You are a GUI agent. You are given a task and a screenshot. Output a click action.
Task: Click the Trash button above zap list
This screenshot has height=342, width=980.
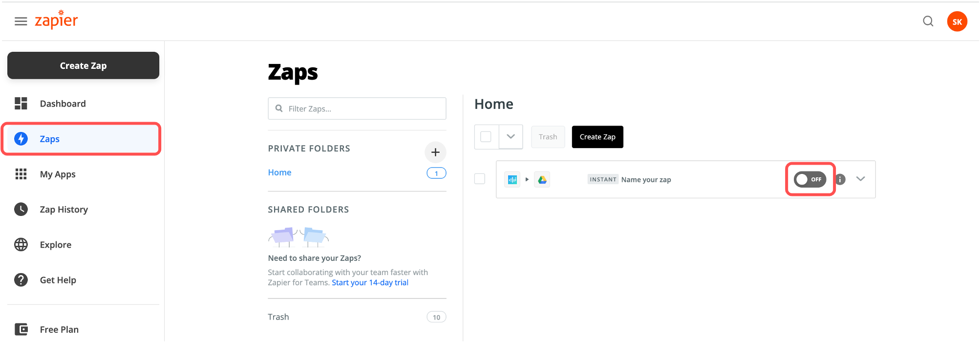pos(548,137)
